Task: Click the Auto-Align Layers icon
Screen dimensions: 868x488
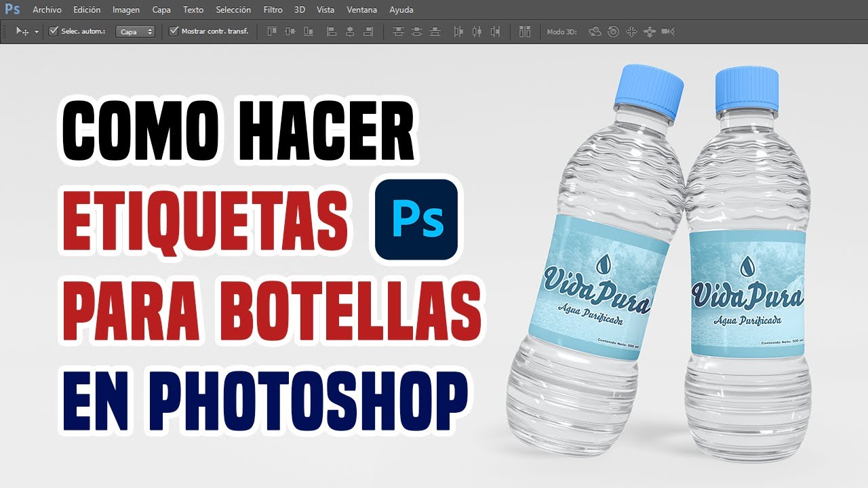Action: 524,31
